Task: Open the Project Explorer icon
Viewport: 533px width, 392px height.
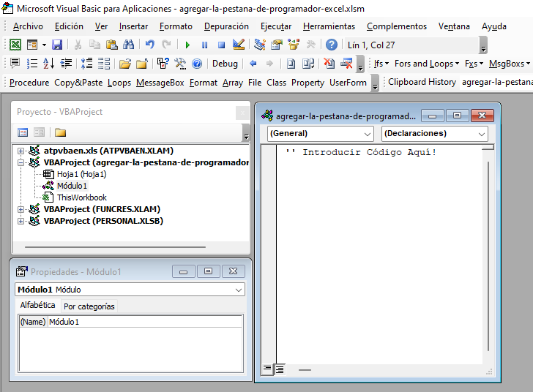Action: [x=260, y=45]
